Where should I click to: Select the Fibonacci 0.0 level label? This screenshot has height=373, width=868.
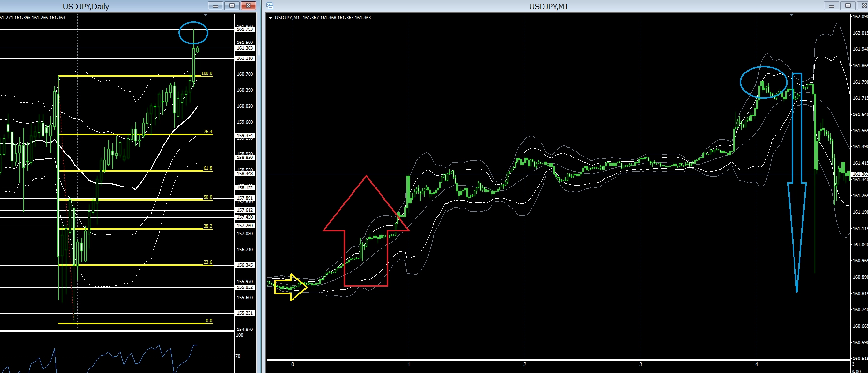coord(209,321)
